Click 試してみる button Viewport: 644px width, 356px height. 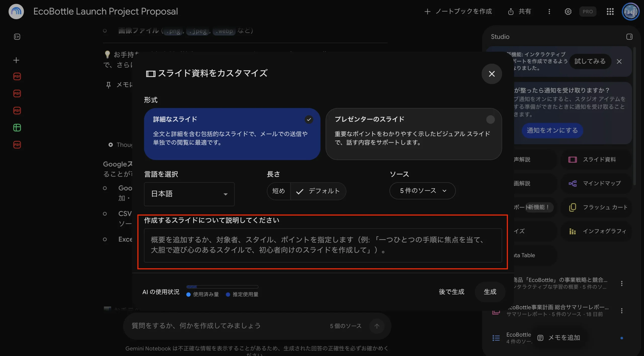[x=590, y=61]
